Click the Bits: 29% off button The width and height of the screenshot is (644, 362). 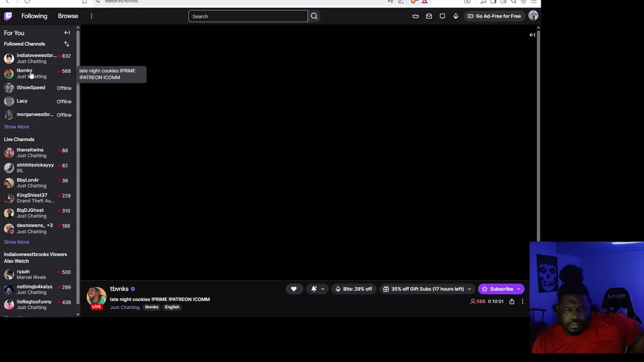354,289
